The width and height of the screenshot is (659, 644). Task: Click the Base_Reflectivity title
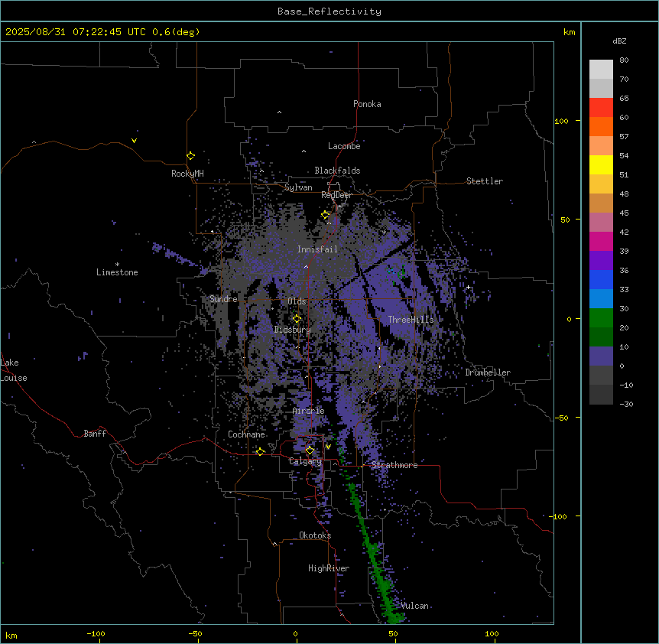pyautogui.click(x=329, y=11)
